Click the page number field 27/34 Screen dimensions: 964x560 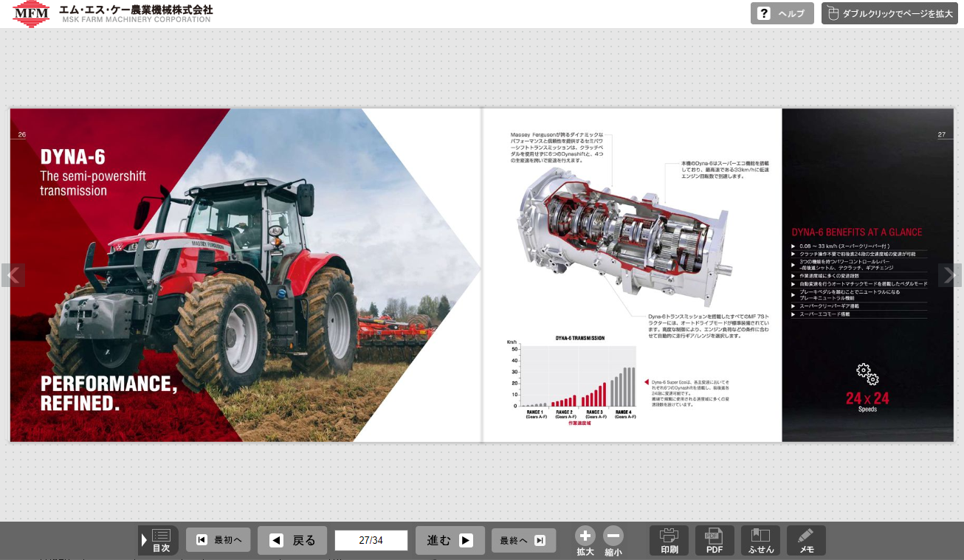pos(371,540)
